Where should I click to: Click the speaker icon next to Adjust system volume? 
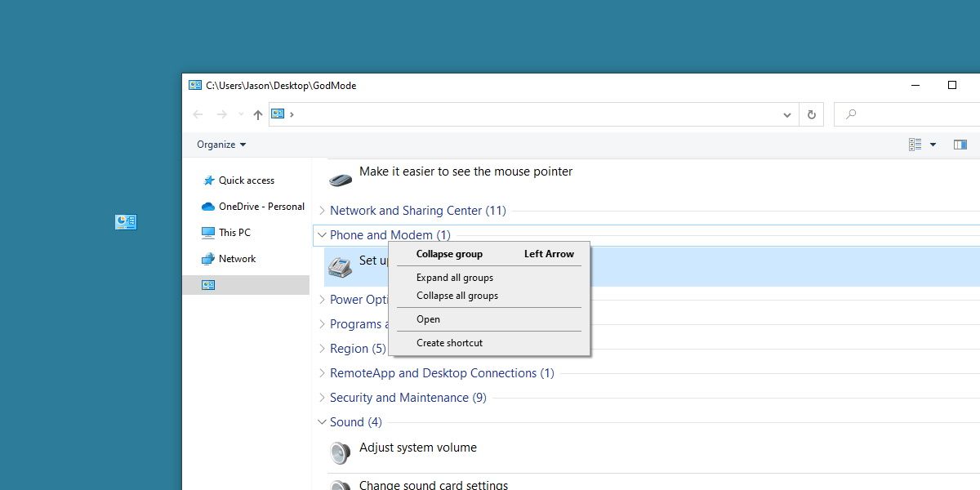(340, 452)
